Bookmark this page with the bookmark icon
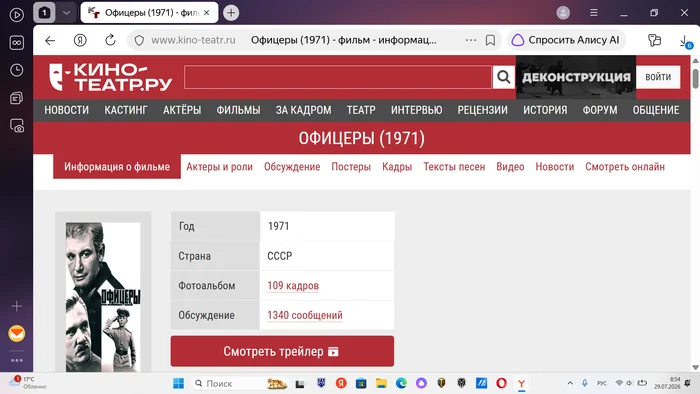Screen dimensions: 700x394 490,40
